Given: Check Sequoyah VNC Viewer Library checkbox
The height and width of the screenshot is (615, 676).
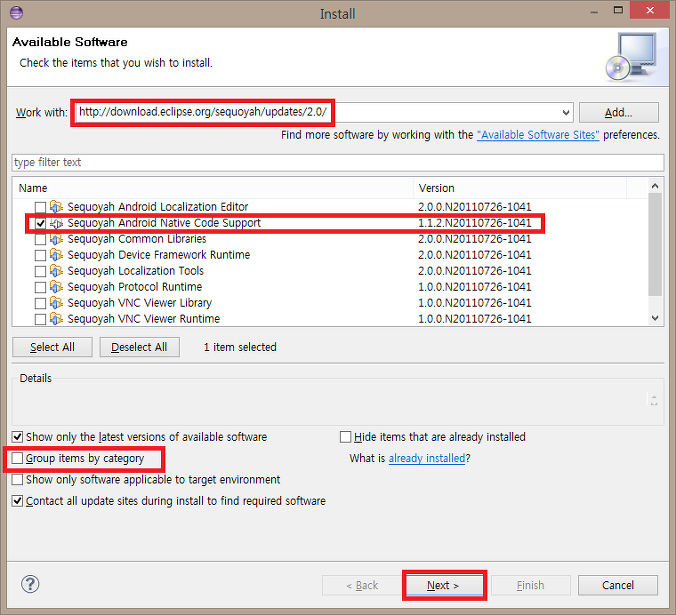Looking at the screenshot, I should [40, 303].
